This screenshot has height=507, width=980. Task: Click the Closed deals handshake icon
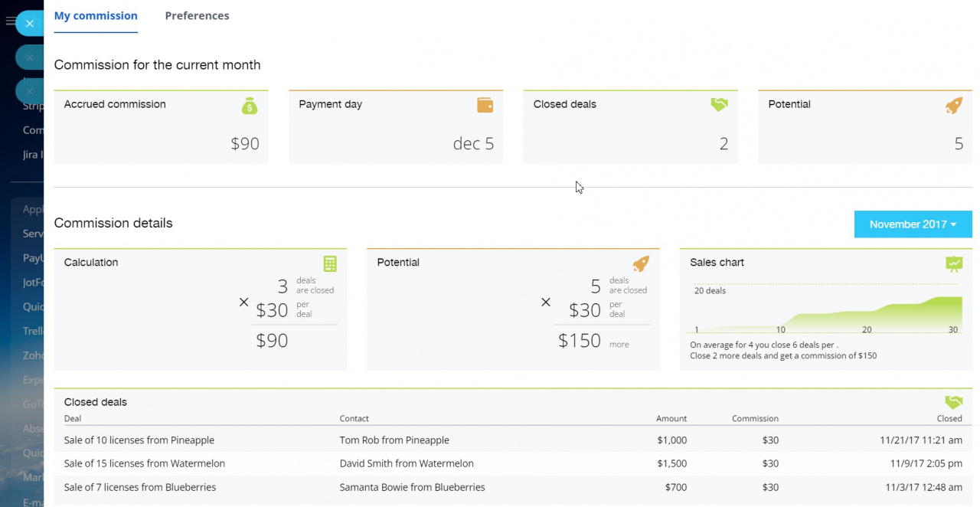click(x=719, y=105)
